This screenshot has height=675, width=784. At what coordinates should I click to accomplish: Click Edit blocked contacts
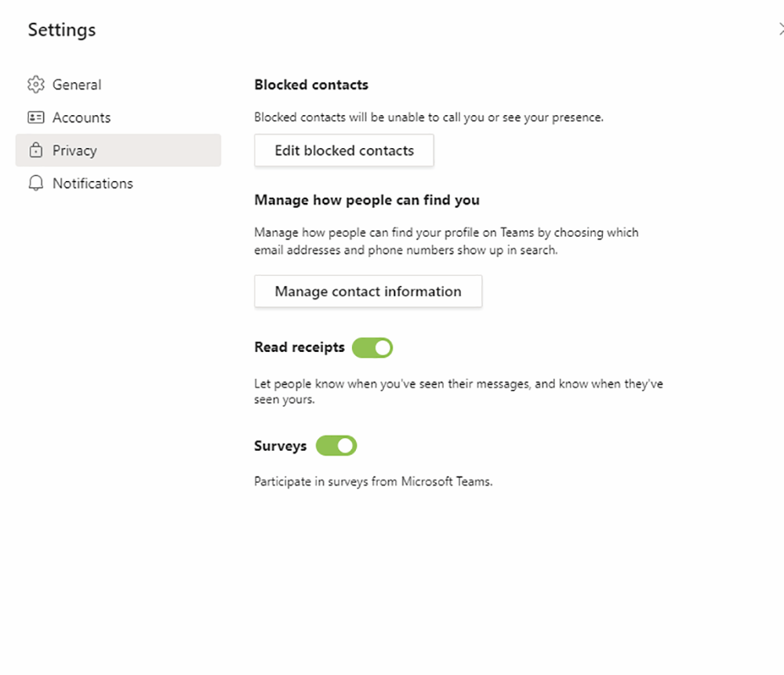tap(343, 150)
